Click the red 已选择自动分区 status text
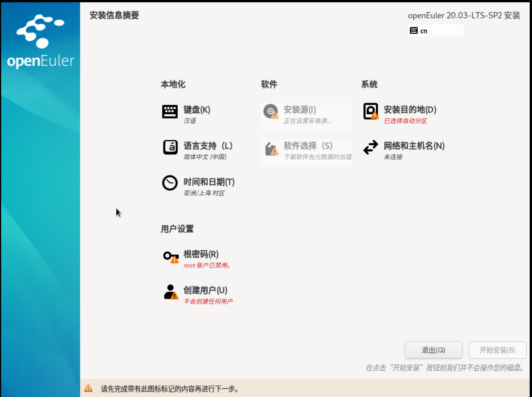 [405, 121]
